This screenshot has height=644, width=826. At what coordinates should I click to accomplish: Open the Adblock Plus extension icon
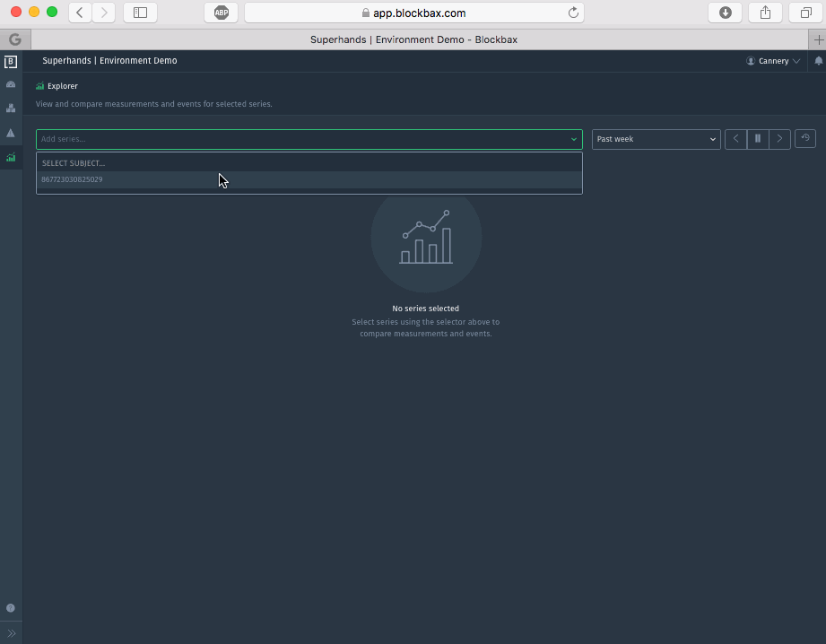point(222,13)
